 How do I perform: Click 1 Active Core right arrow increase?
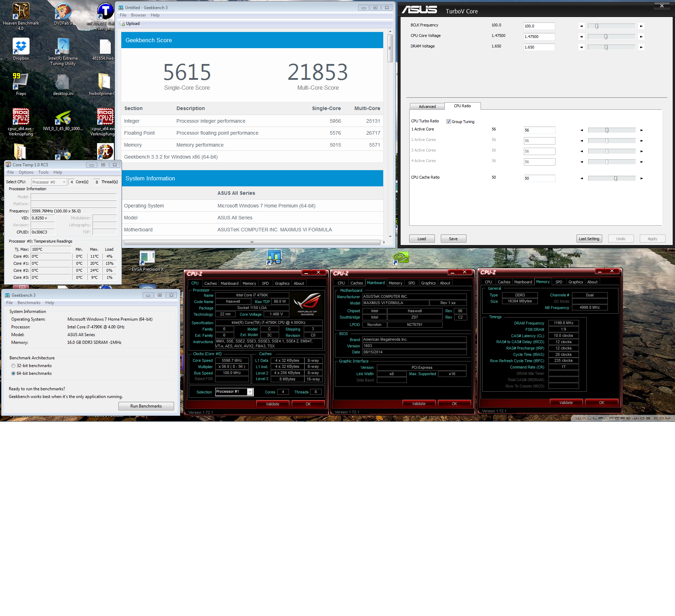[x=642, y=130]
